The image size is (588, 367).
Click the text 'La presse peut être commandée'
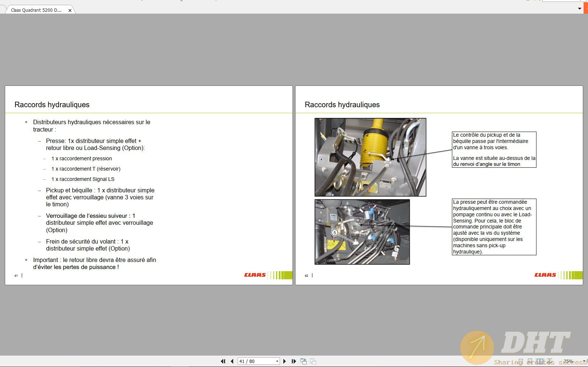[x=490, y=202]
